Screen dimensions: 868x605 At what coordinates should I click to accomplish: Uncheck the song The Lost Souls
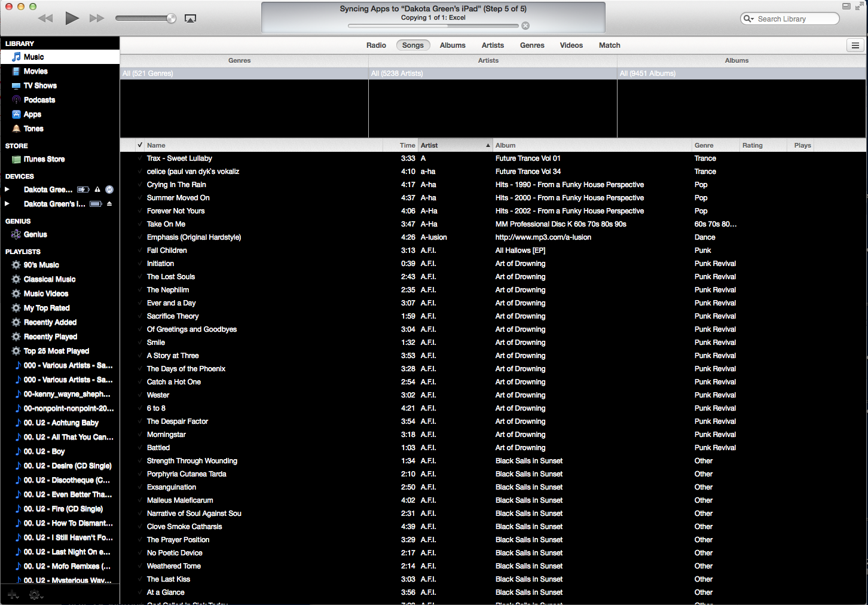[x=140, y=277]
